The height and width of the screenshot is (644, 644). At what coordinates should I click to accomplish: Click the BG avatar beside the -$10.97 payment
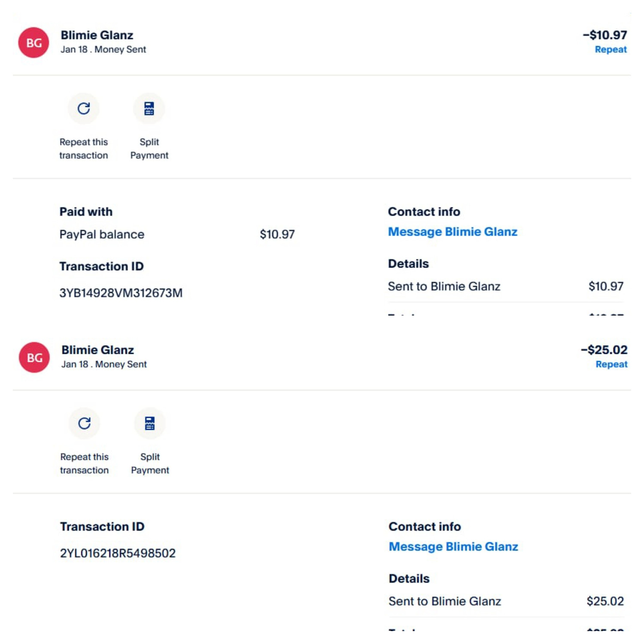point(34,43)
